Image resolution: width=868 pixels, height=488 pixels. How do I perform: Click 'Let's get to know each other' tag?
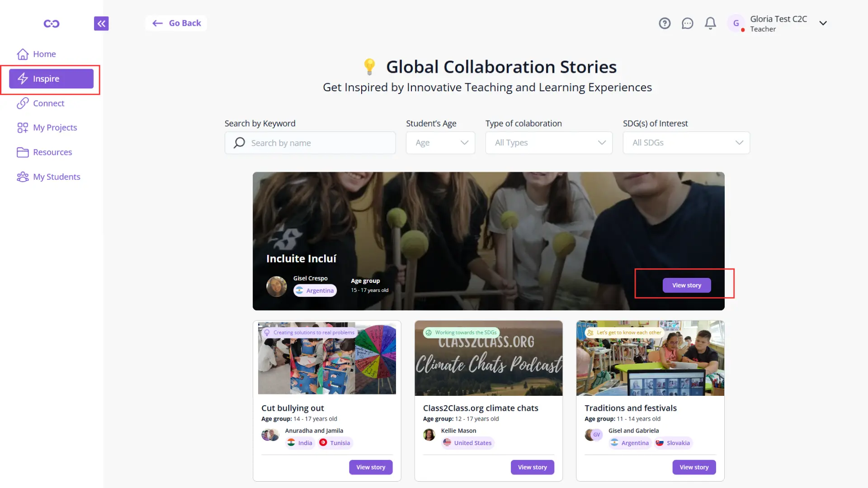pos(624,333)
